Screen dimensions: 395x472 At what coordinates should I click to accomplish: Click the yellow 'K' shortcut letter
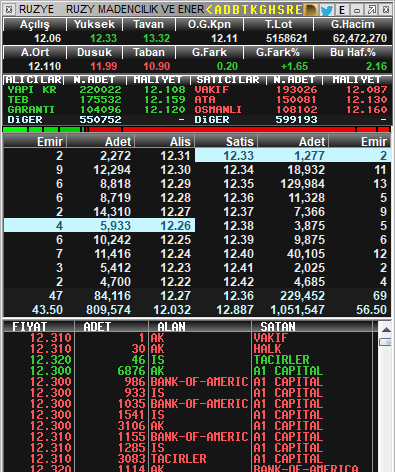254,10
